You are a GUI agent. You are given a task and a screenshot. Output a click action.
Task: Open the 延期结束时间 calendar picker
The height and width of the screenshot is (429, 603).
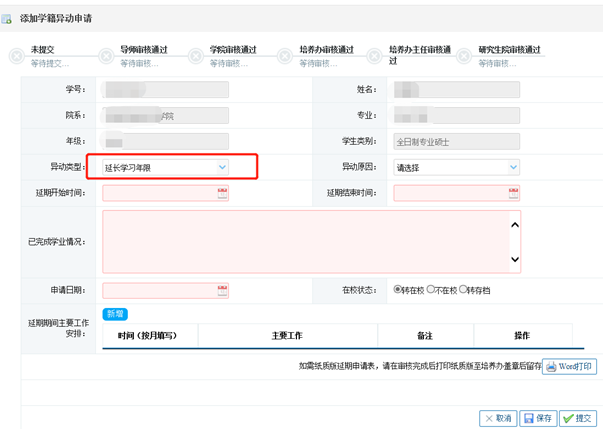pyautogui.click(x=513, y=193)
